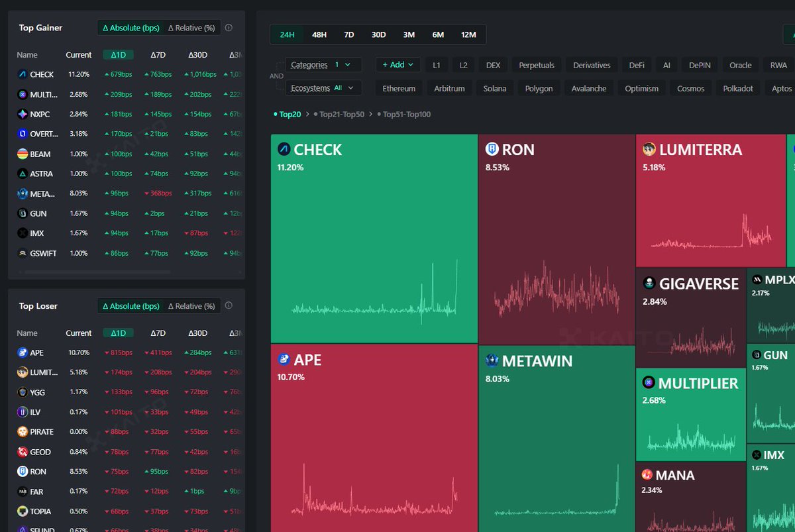Open the info icon beside Top Loser Relative toggle
Screen dimensions: 795x532
pyautogui.click(x=229, y=306)
